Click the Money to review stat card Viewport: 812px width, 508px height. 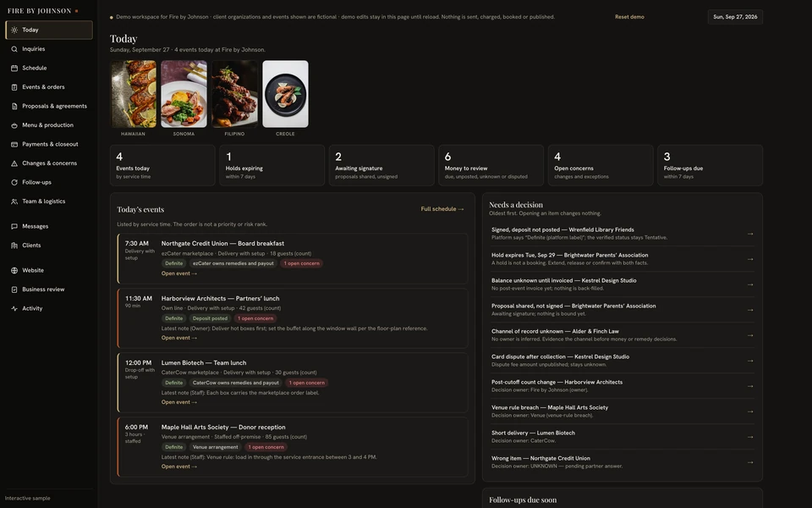[x=491, y=165]
